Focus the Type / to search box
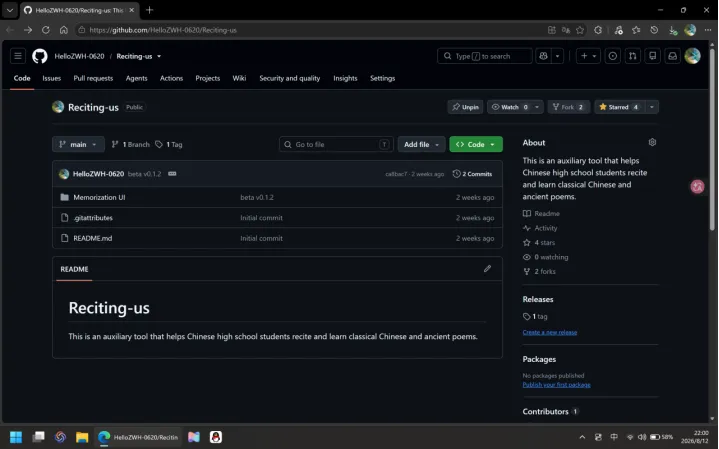The image size is (719, 449). [485, 56]
